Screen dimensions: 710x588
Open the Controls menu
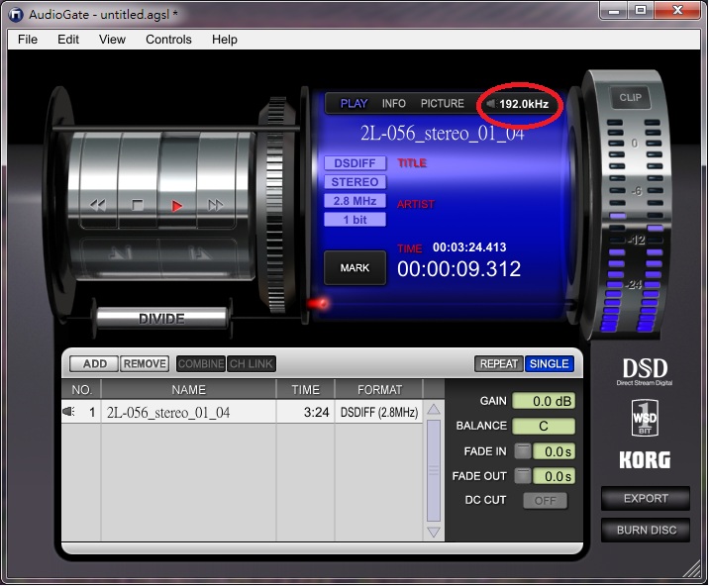(x=168, y=40)
